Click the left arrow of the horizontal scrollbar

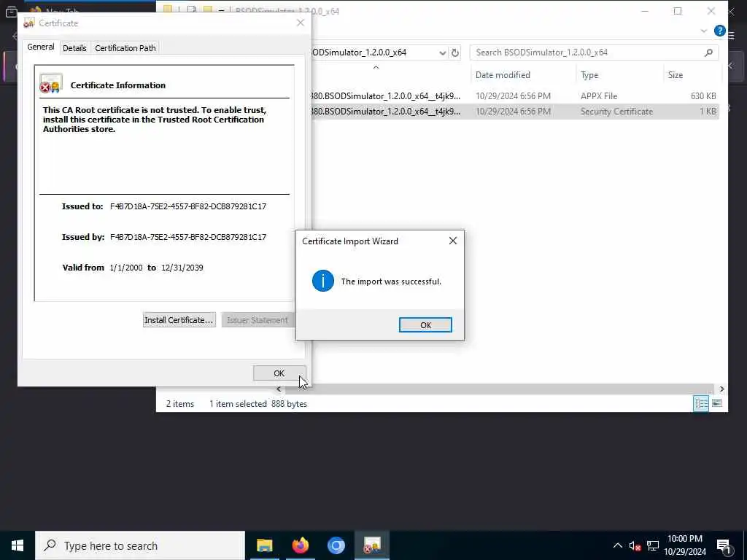tap(279, 389)
